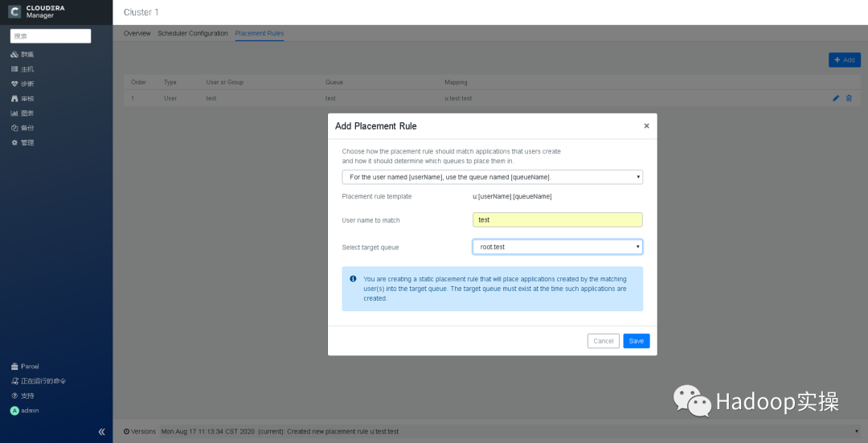Open the Parcel sidebar item
This screenshot has width=868, height=443.
(25, 367)
